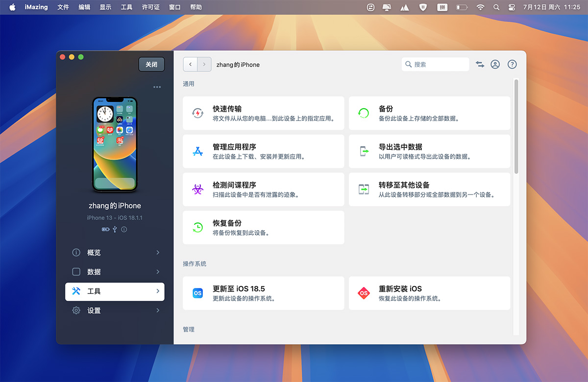Screen dimensions: 588x382
Task: Click the 数据 sidebar square icon
Action: pyautogui.click(x=76, y=272)
